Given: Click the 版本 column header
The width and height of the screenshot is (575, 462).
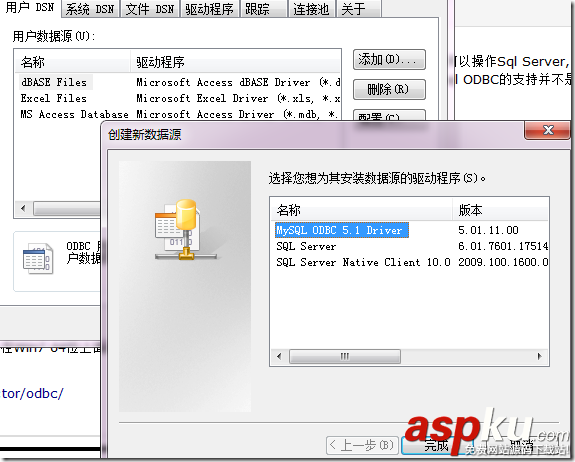Looking at the screenshot, I should pyautogui.click(x=501, y=210).
